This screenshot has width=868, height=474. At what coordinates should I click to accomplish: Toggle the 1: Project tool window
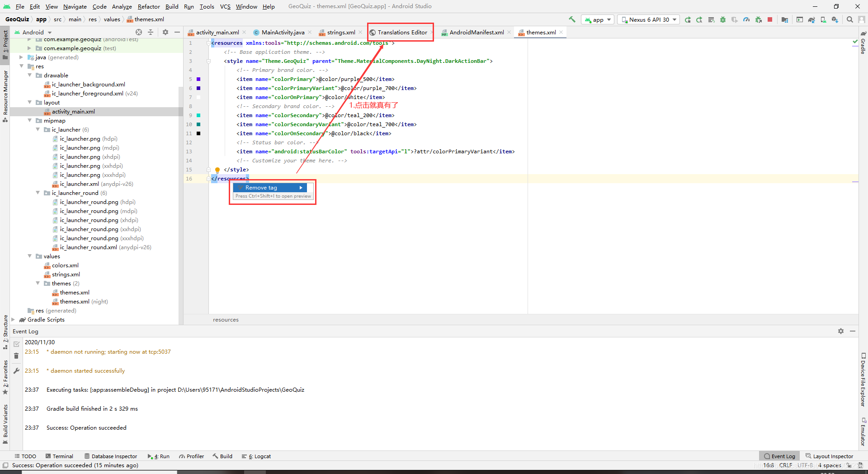(5, 44)
